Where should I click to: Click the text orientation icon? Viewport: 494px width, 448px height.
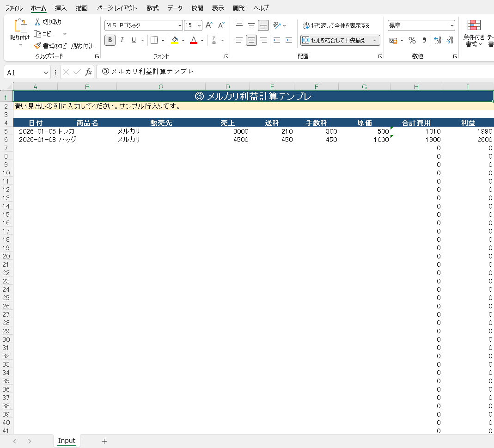(277, 25)
